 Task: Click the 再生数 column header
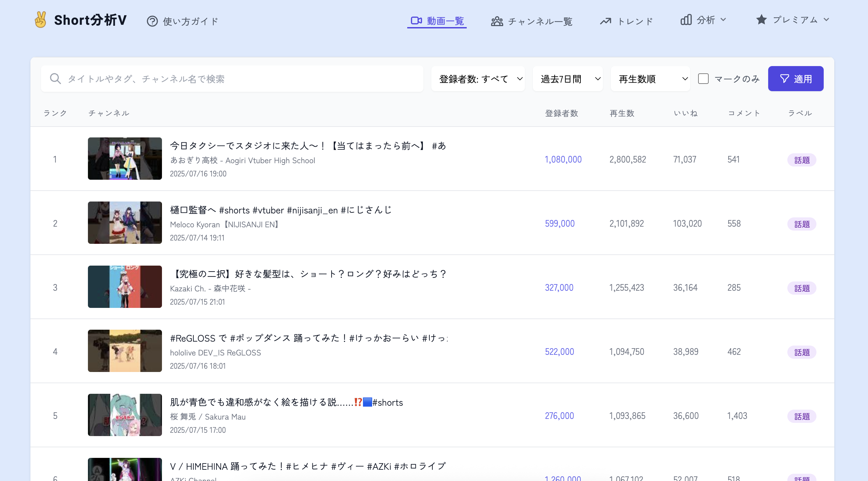(x=622, y=113)
